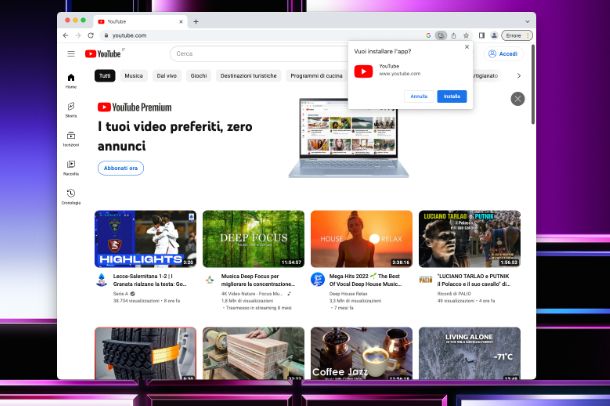This screenshot has height=406, width=610.
Task: Open the YouTube hamburger guide menu
Action: coord(71,54)
